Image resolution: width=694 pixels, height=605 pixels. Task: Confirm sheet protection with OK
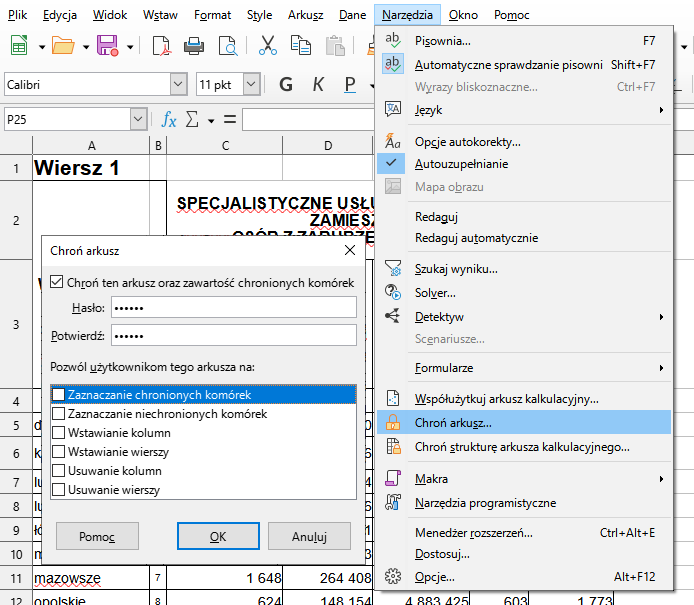218,537
